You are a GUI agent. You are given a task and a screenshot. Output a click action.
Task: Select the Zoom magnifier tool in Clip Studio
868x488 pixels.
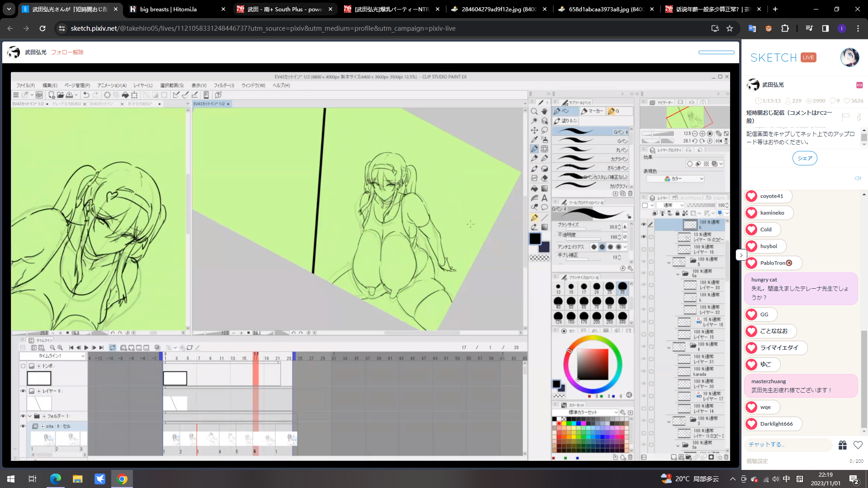click(x=534, y=111)
